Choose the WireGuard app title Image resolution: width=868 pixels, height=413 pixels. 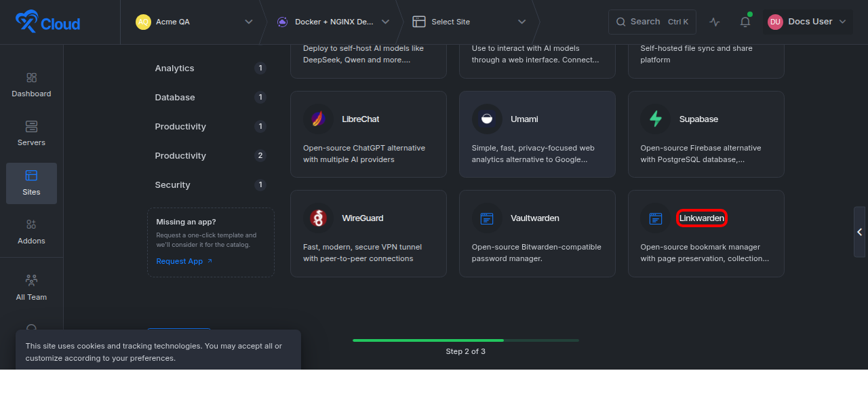pyautogui.click(x=363, y=218)
